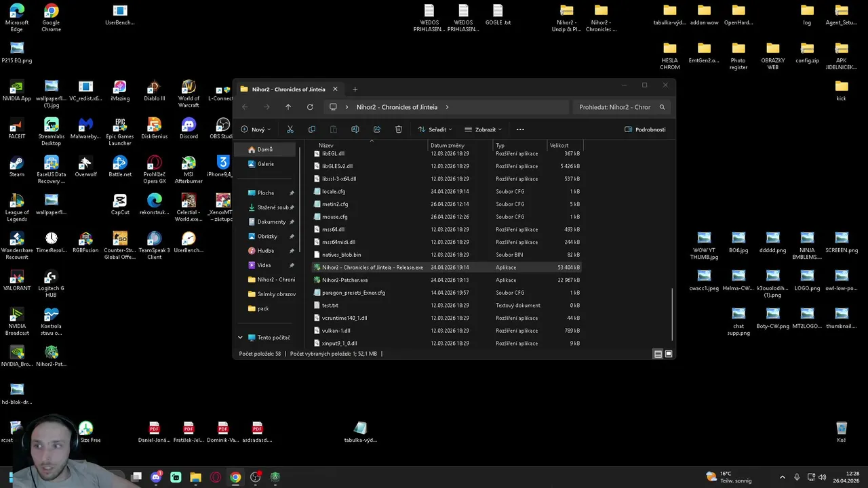Image resolution: width=868 pixels, height=488 pixels.
Task: Open Opera GX from the taskbar
Action: click(216, 477)
